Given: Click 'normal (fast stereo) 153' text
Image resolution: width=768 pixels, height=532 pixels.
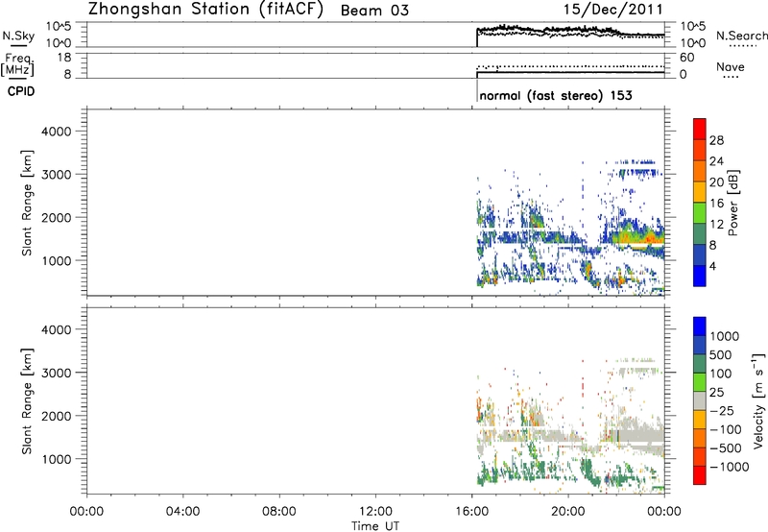Looking at the screenshot, I should (x=556, y=95).
